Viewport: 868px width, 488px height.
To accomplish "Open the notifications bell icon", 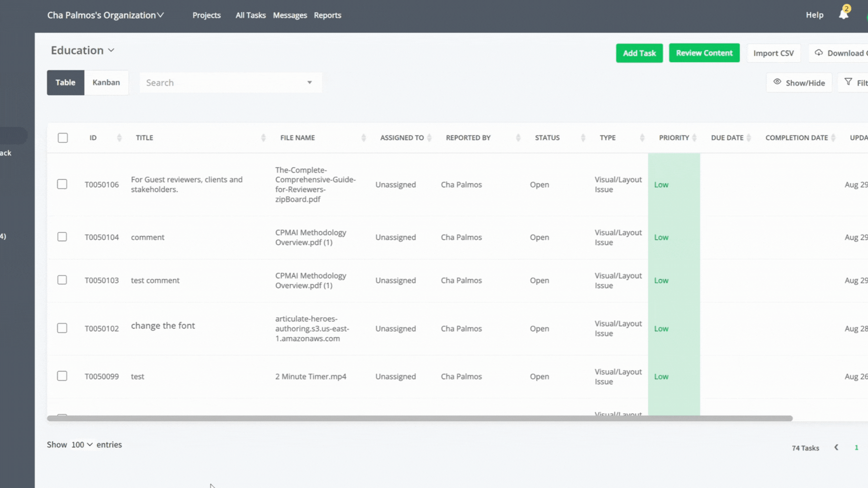I will pyautogui.click(x=843, y=14).
